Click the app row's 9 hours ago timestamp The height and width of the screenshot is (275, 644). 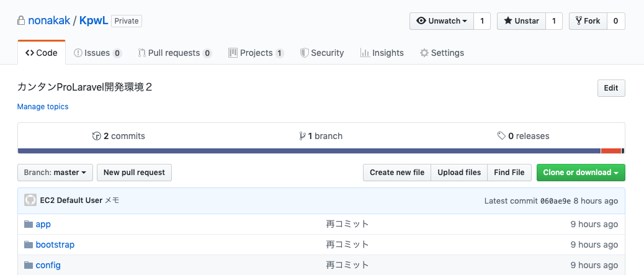(594, 224)
